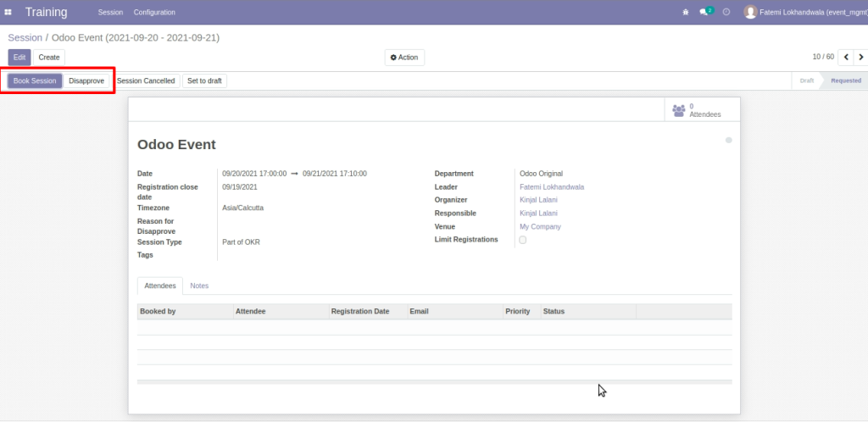
Task: Click the 0 Attendees stat text
Action: pyautogui.click(x=704, y=110)
